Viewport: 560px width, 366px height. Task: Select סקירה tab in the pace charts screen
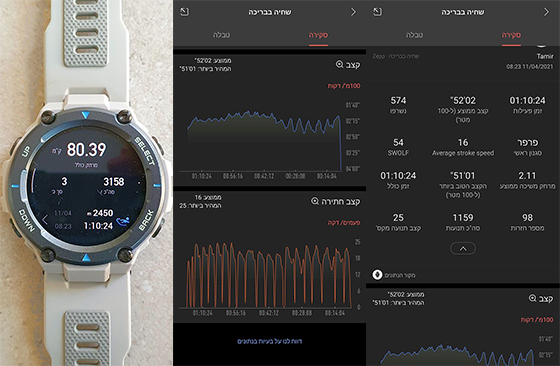[x=318, y=35]
